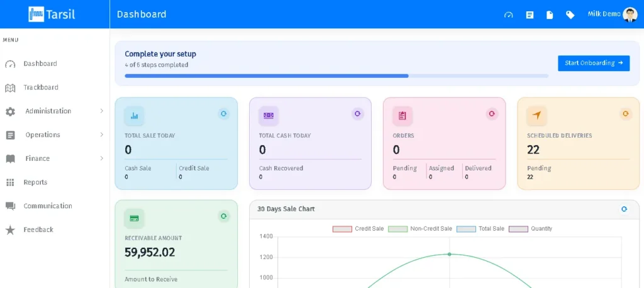Open the list document icon in header
The height and width of the screenshot is (288, 644).
click(x=530, y=15)
